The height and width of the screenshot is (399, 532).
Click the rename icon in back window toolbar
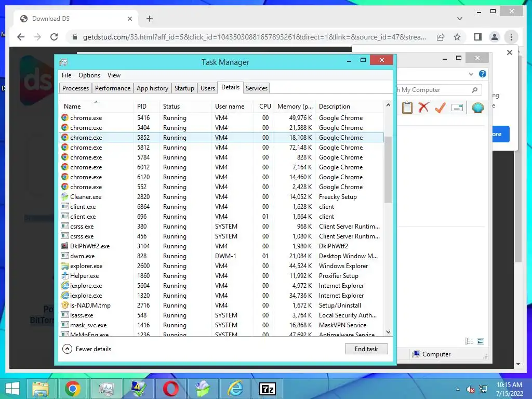(457, 108)
